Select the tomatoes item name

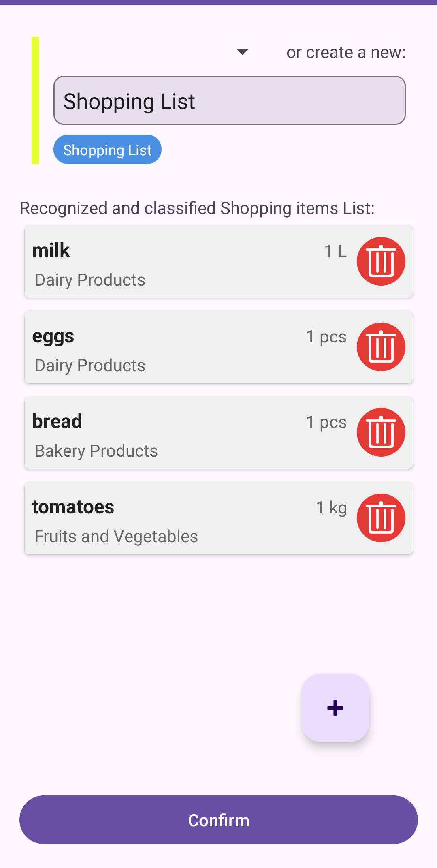tap(73, 507)
